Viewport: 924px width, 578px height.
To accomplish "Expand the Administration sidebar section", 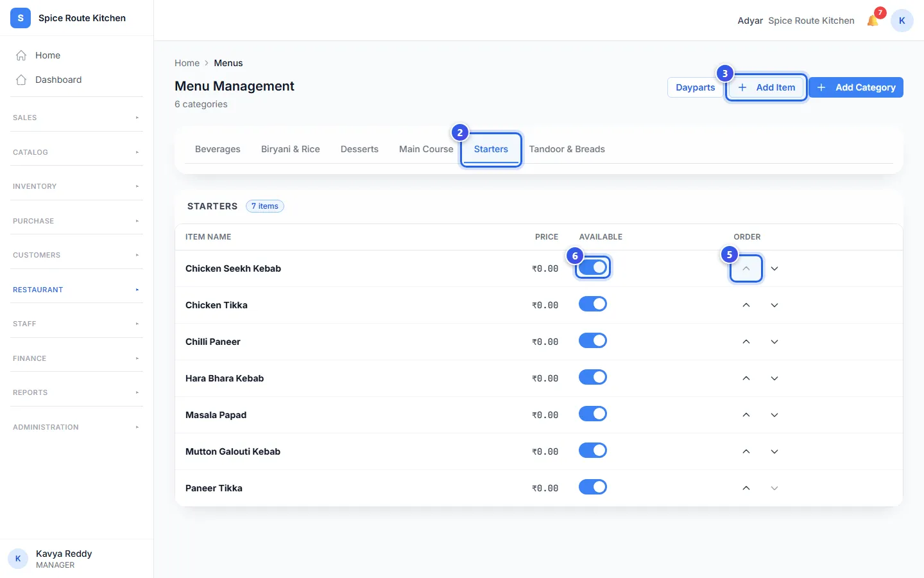I will 76,427.
